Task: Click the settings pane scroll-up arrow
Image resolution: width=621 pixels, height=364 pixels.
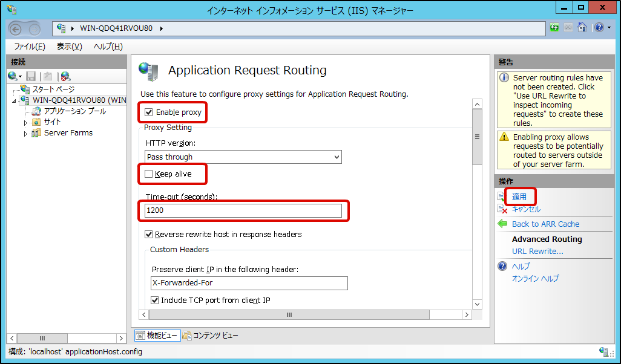Action: (477, 105)
